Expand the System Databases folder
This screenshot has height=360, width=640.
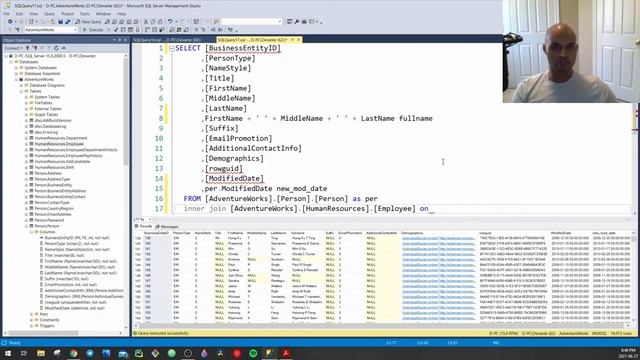click(x=16, y=68)
